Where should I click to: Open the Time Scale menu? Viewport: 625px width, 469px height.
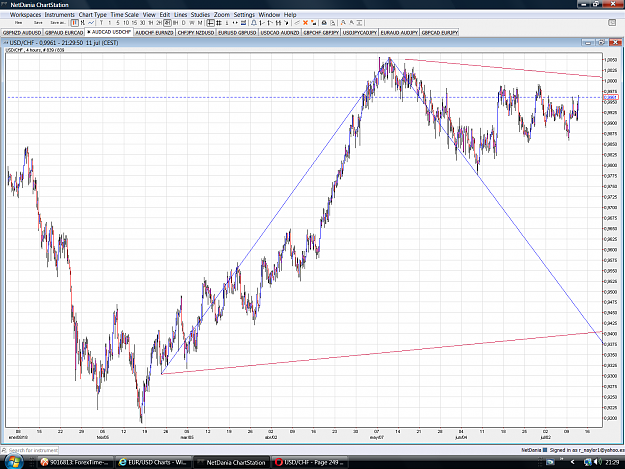tap(124, 15)
